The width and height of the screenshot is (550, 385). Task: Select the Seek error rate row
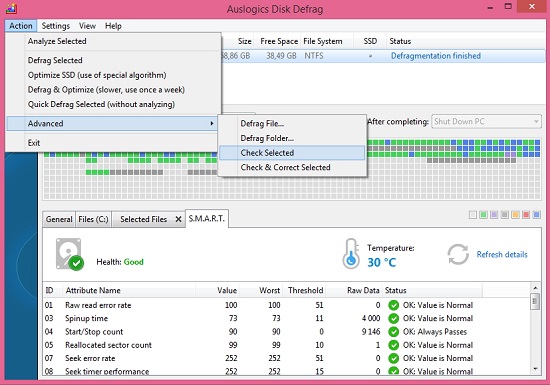(x=287, y=358)
